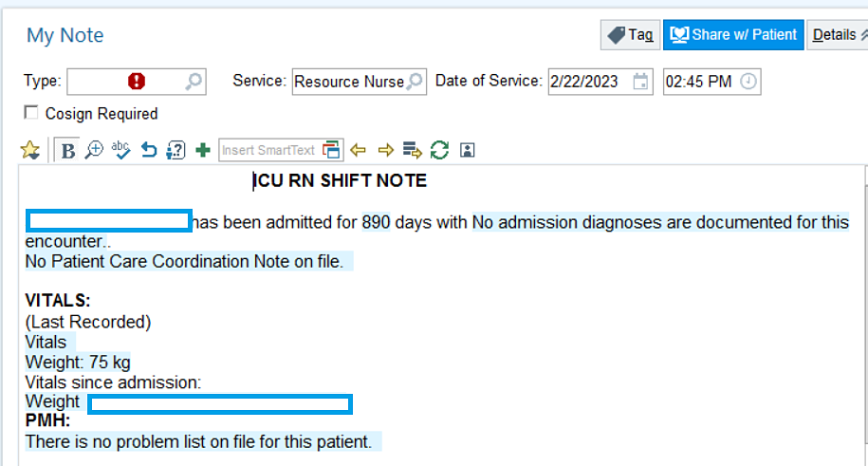Jump to previous field with left arrow
Screen dimensions: 868x466
tap(358, 150)
